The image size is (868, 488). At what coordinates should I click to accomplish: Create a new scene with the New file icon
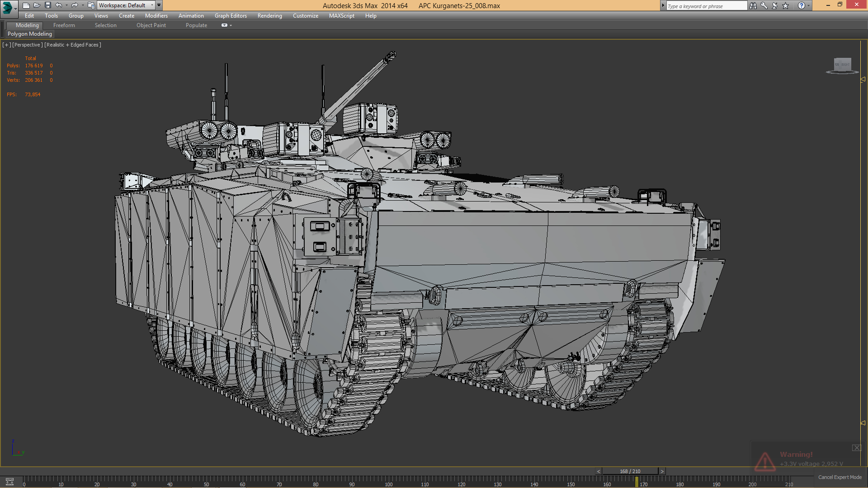(26, 5)
